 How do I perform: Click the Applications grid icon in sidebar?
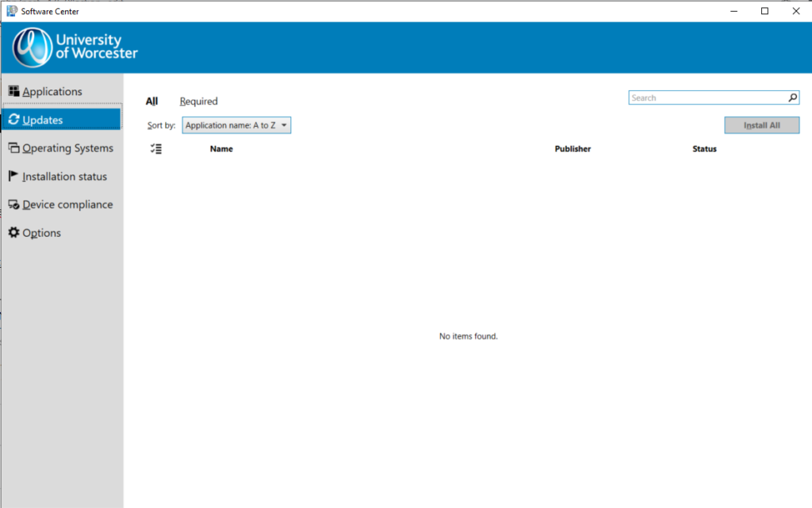click(x=14, y=91)
